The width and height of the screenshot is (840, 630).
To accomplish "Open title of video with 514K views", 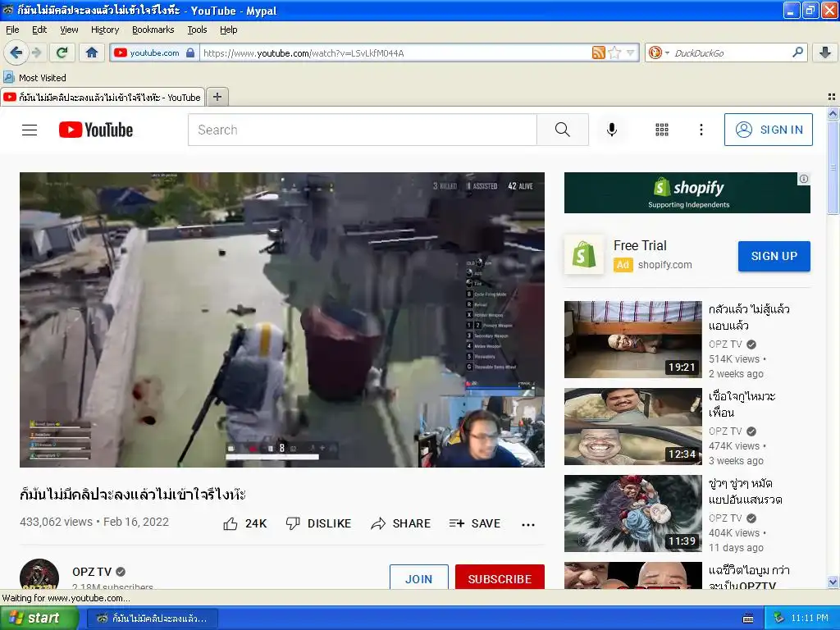I will click(749, 317).
